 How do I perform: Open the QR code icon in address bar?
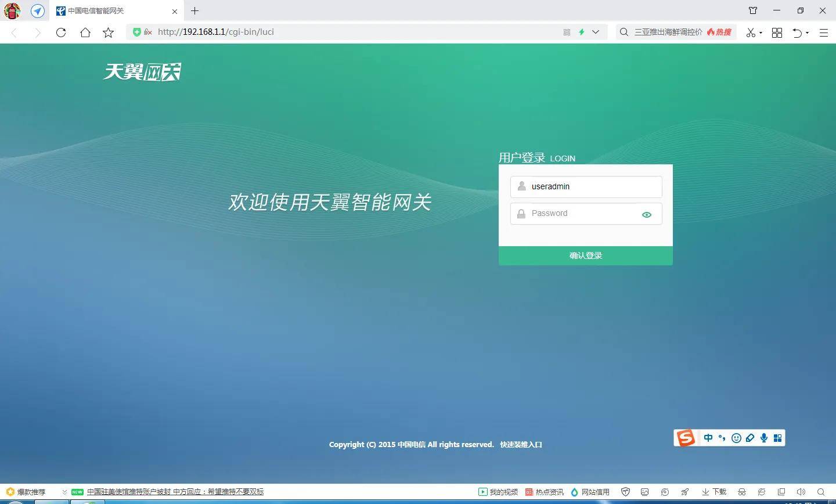[567, 32]
